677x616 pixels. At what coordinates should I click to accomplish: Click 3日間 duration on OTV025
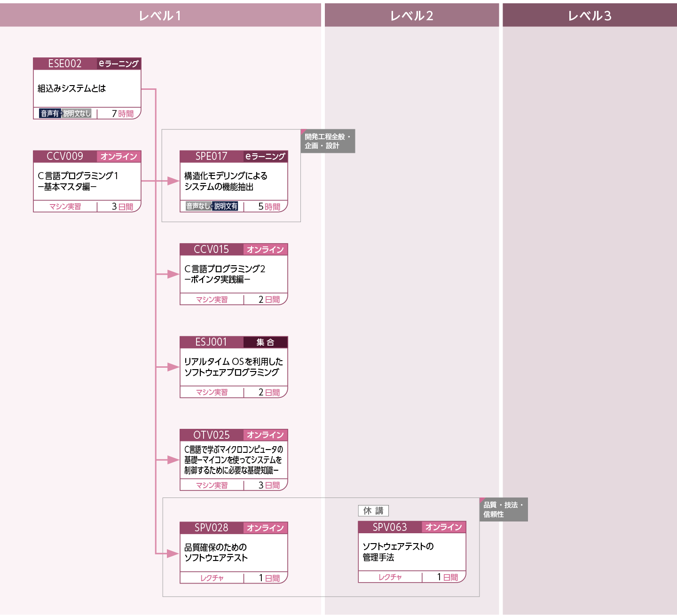269,485
